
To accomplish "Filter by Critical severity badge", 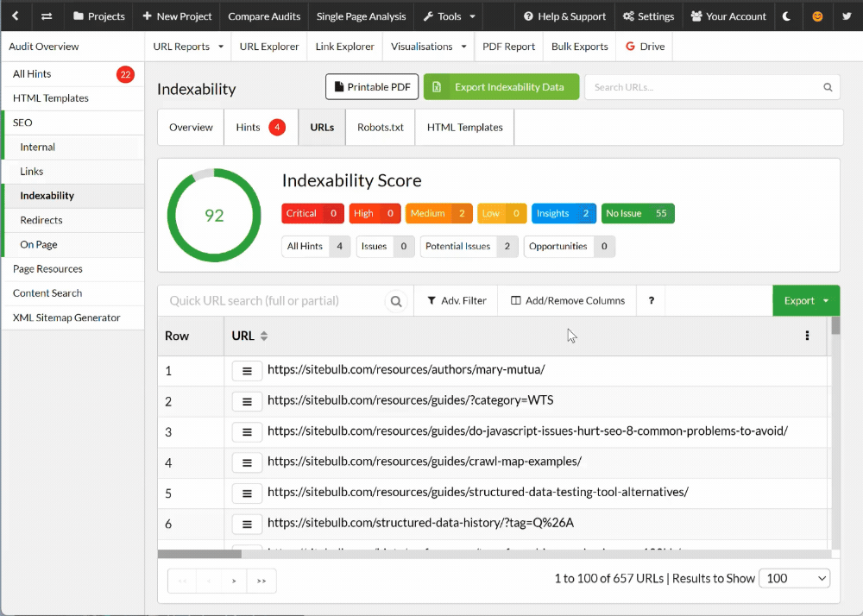I will click(x=312, y=213).
